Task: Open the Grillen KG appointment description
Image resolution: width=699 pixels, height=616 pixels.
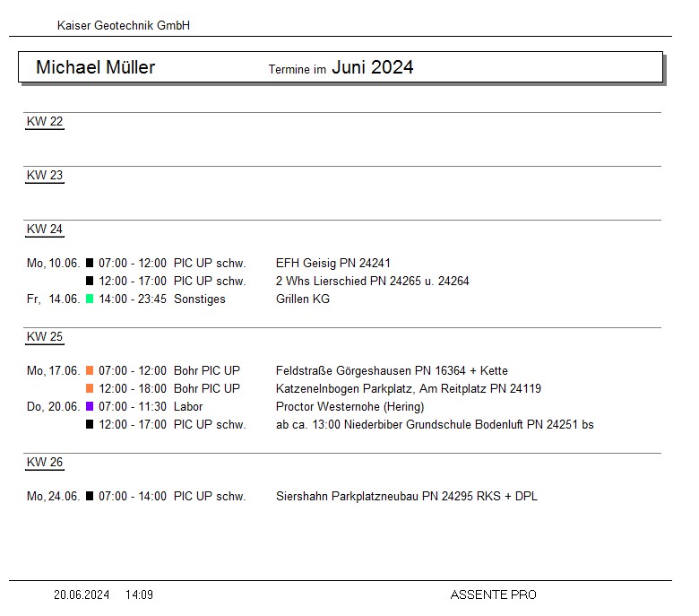Action: (x=303, y=299)
